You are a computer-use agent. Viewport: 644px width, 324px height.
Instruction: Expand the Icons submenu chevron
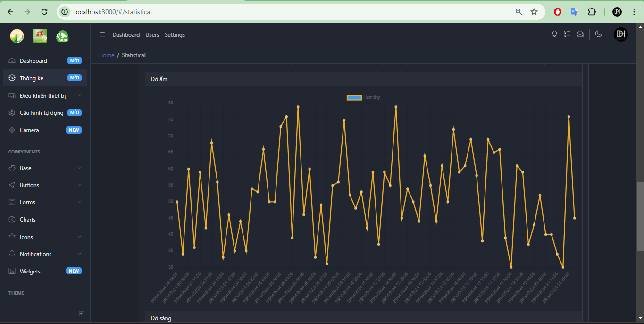[79, 237]
